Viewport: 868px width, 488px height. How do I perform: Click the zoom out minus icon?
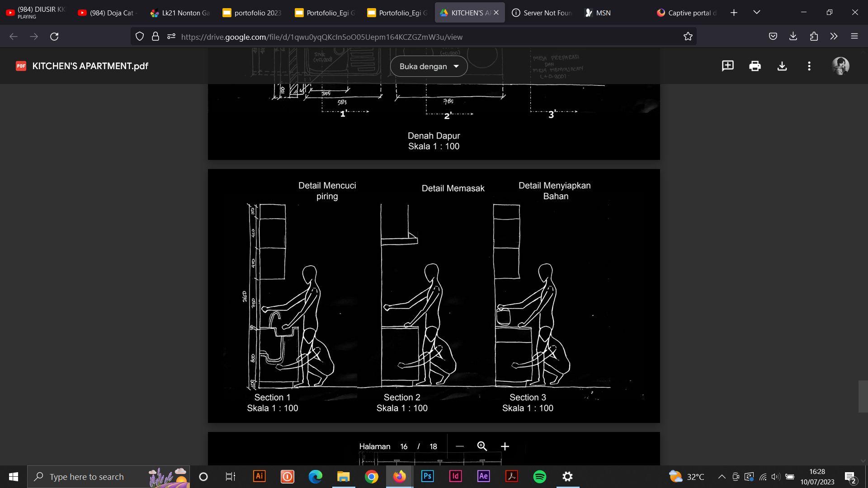click(x=460, y=446)
